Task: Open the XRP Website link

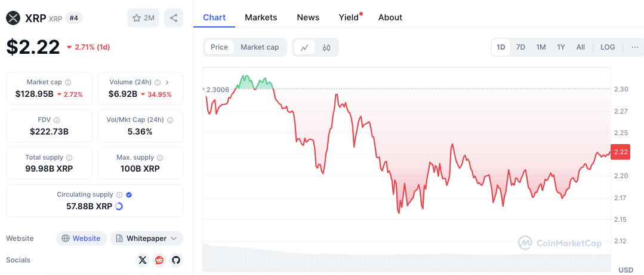Action: coord(82,239)
